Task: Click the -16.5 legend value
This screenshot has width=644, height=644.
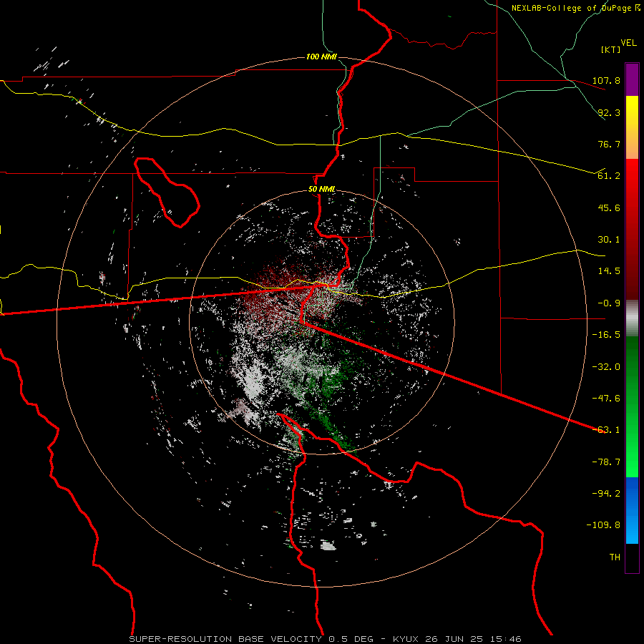Action: pos(607,335)
